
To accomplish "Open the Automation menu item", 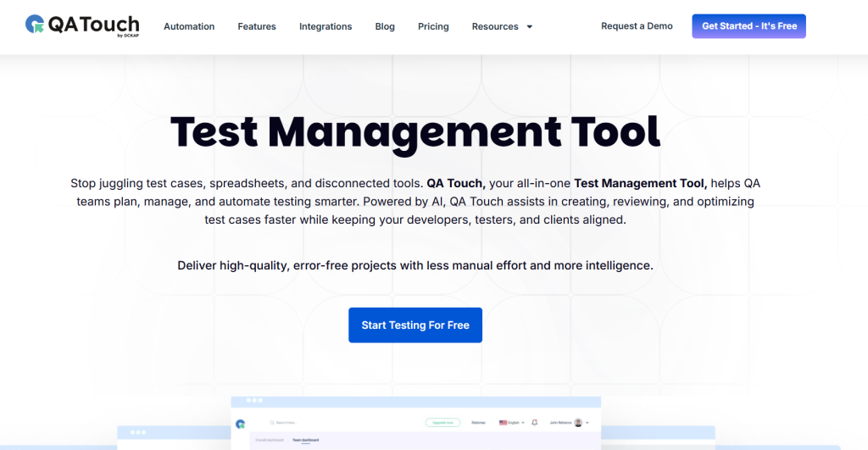I will pyautogui.click(x=189, y=26).
